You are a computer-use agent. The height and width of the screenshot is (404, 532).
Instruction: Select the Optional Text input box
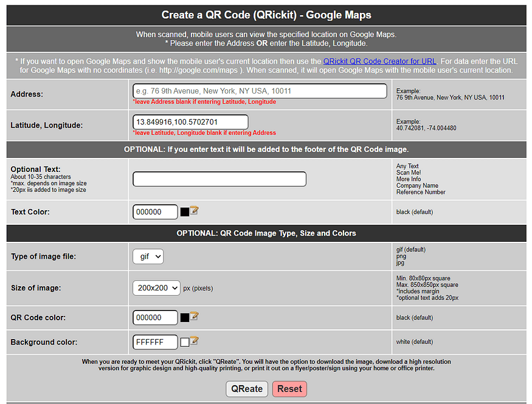click(219, 179)
